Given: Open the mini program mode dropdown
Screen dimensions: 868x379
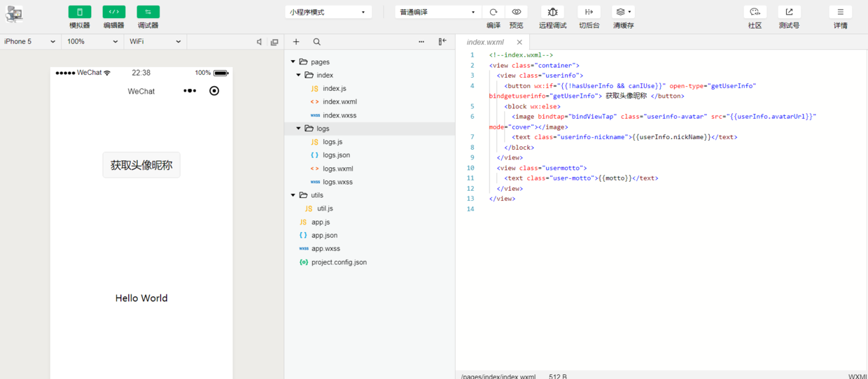Looking at the screenshot, I should (x=328, y=12).
